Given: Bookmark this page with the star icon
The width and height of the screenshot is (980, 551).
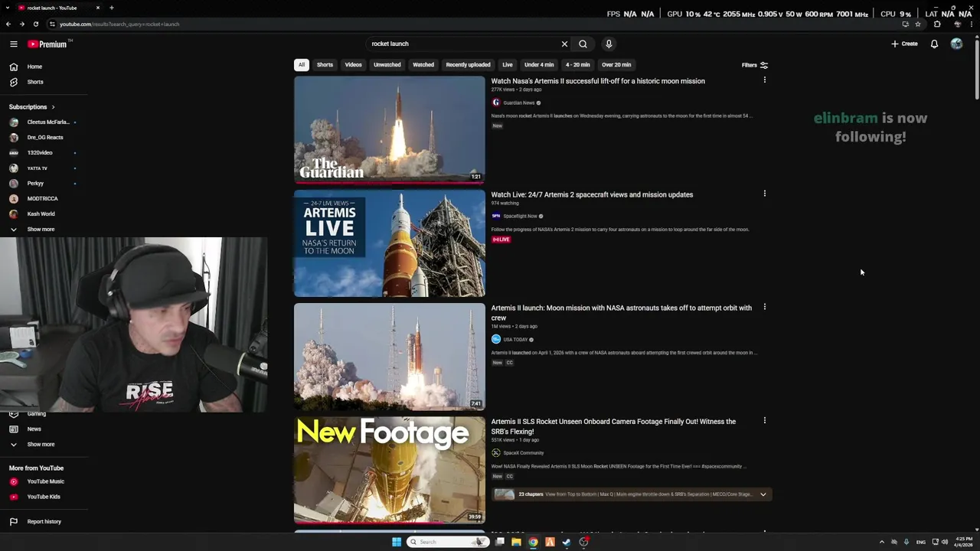Looking at the screenshot, I should tap(917, 24).
